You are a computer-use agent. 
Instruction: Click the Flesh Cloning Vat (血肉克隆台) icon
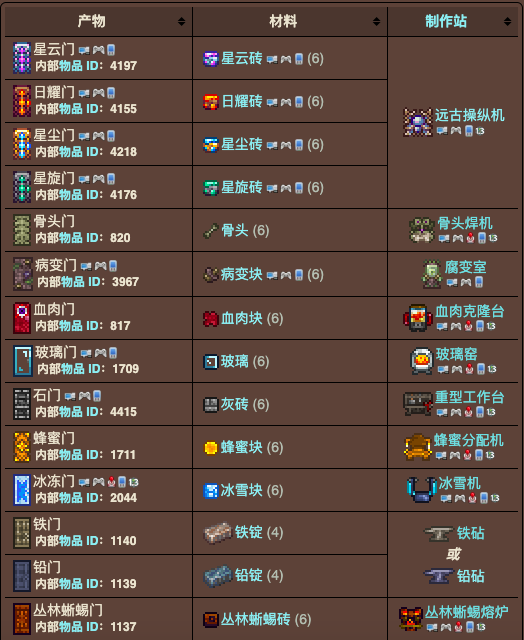pos(417,318)
